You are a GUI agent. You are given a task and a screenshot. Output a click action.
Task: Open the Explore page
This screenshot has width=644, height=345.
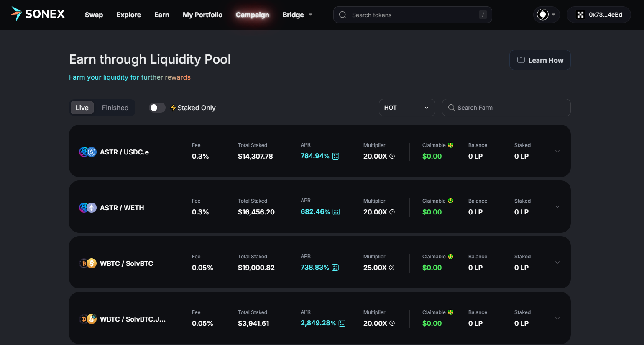pyautogui.click(x=128, y=15)
